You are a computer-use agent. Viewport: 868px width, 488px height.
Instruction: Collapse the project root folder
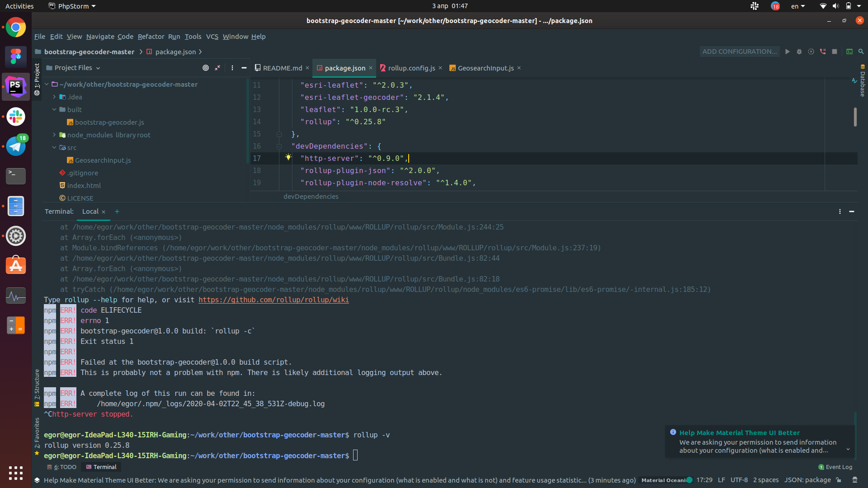pyautogui.click(x=47, y=84)
